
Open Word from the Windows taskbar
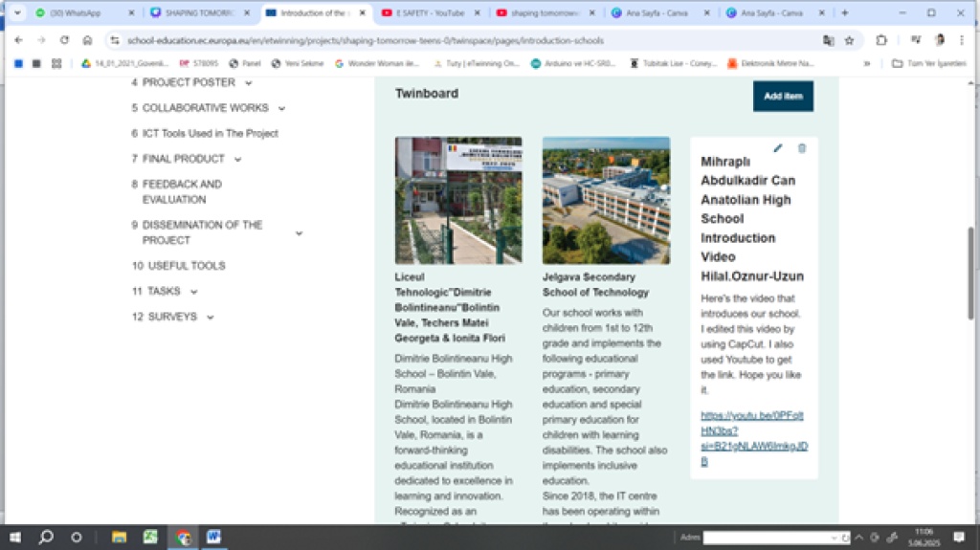tap(212, 537)
